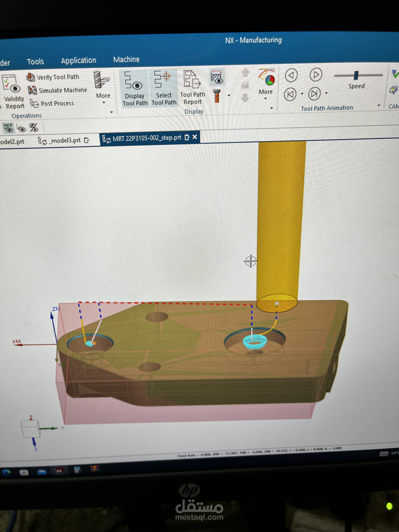Close the MRT 22P3105-002_step.prt tab

pyautogui.click(x=195, y=137)
